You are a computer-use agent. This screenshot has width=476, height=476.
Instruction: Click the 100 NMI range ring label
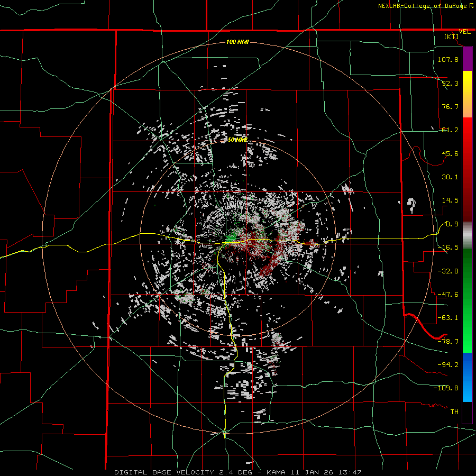237,42
